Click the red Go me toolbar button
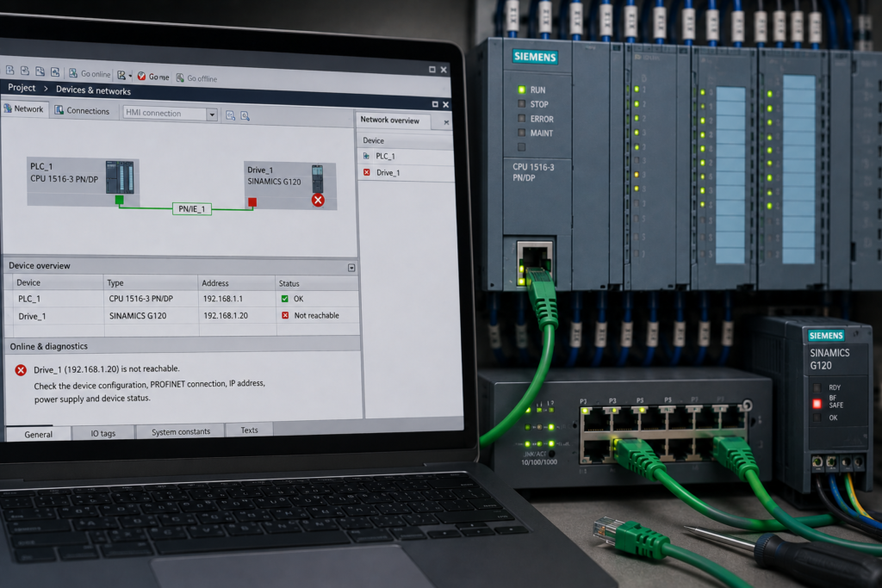This screenshot has height=588, width=882. tap(153, 77)
